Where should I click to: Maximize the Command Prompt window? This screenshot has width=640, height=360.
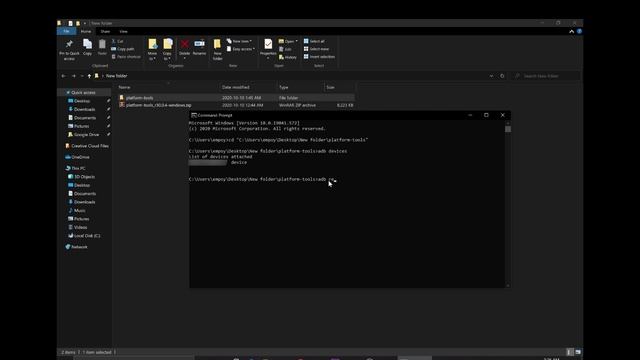tap(486, 116)
